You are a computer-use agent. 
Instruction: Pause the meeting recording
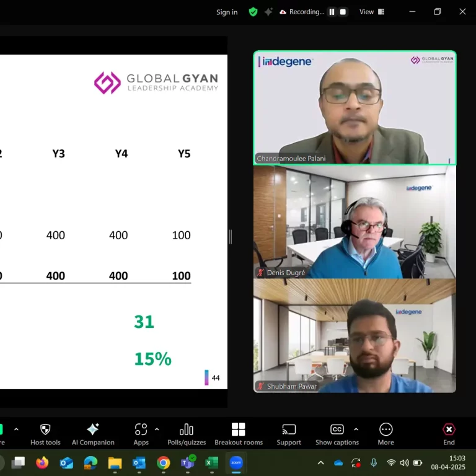[x=332, y=12]
